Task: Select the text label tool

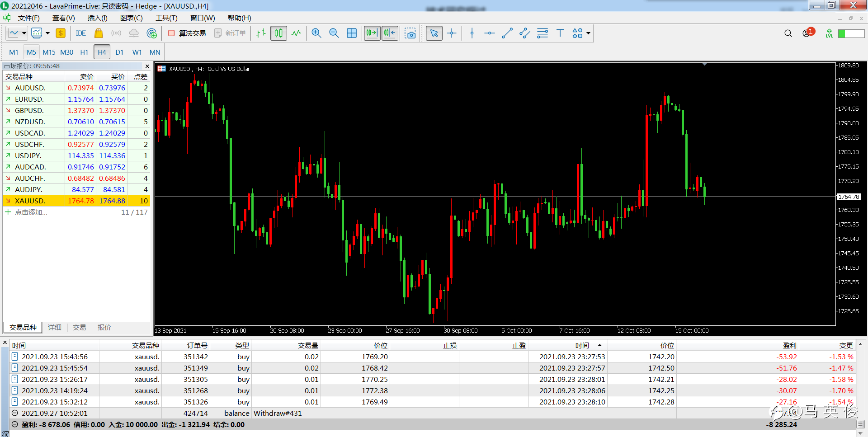Action: pyautogui.click(x=560, y=33)
